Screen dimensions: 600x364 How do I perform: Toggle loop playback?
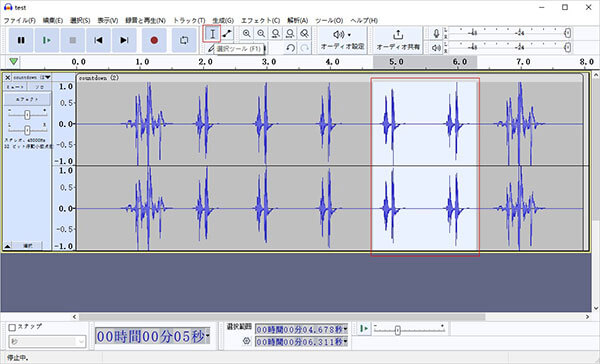pos(184,40)
